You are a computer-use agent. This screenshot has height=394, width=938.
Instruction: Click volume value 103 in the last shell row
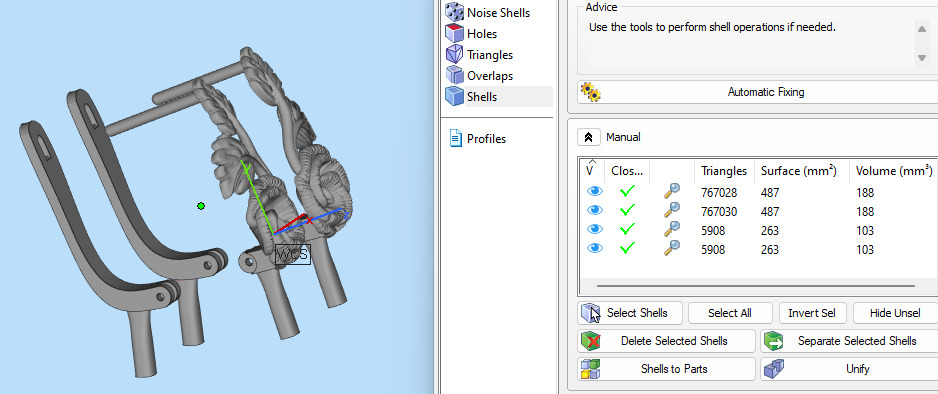tap(865, 250)
